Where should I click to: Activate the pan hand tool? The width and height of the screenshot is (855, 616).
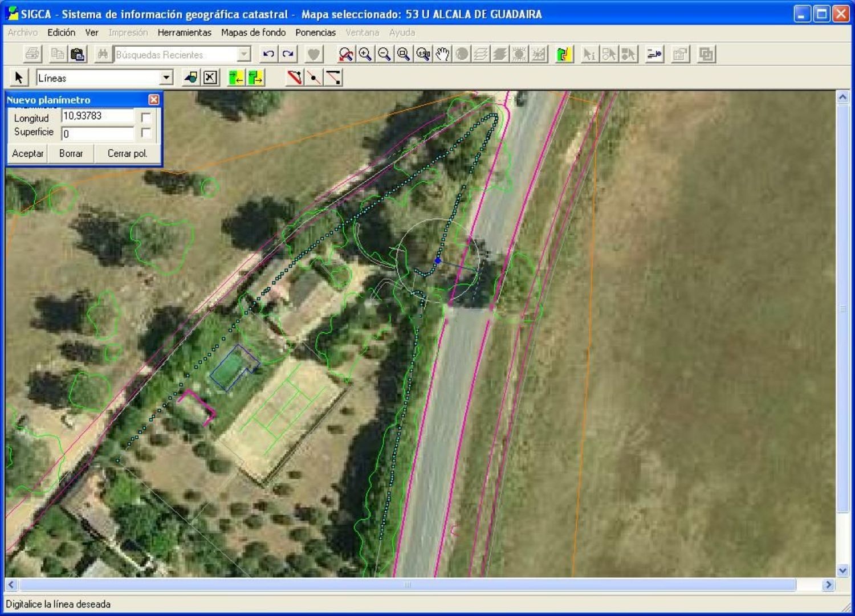tap(443, 55)
